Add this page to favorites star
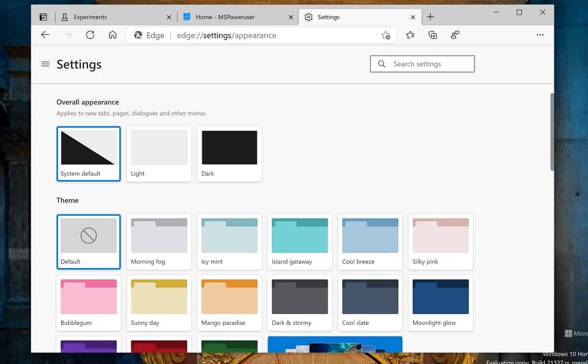The image size is (588, 364). point(386,35)
